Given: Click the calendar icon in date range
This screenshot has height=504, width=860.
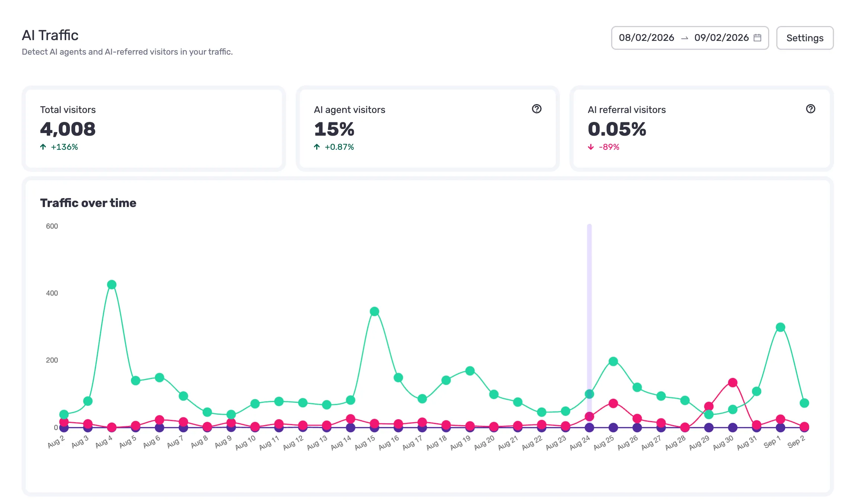Looking at the screenshot, I should (757, 38).
